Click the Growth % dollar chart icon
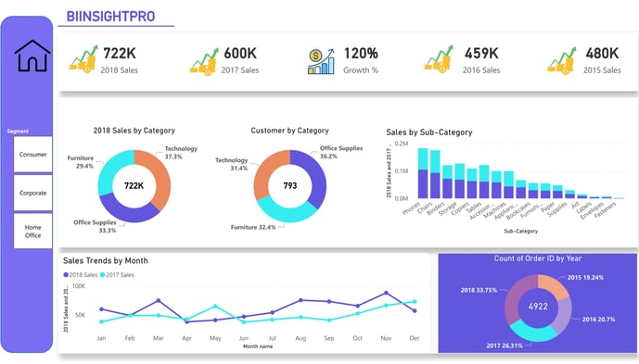 [321, 61]
